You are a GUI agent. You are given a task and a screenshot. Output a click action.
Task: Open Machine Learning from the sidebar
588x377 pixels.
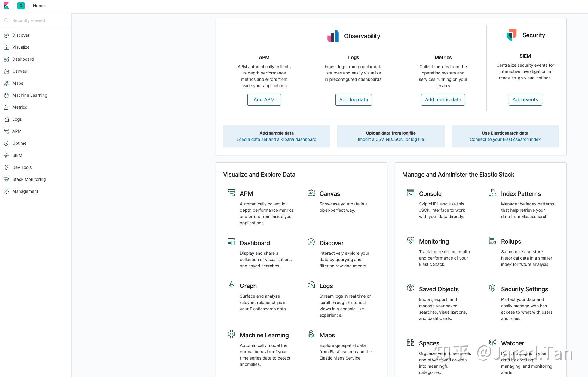click(x=29, y=95)
